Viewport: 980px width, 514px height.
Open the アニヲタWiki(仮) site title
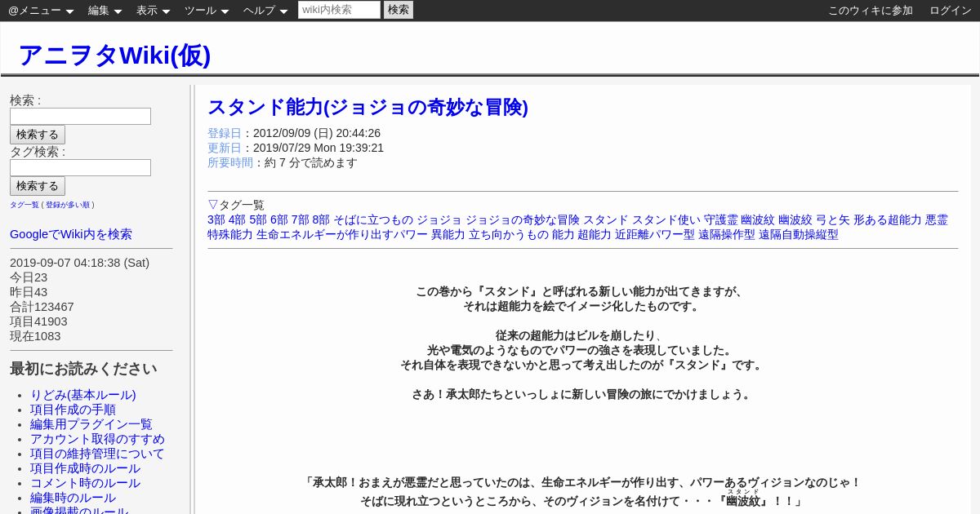pyautogui.click(x=114, y=55)
